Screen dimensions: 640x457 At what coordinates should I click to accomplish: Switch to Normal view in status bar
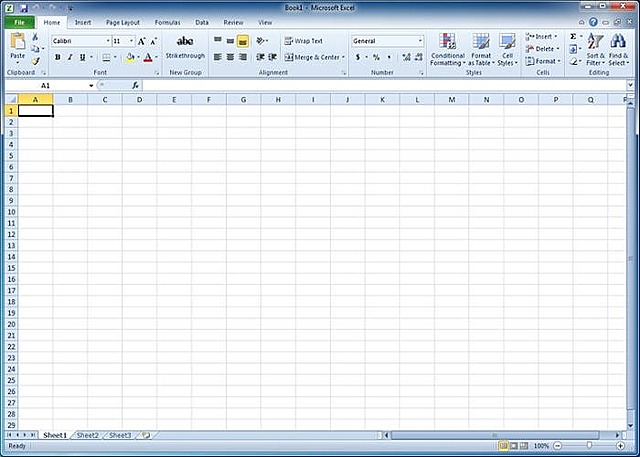pyautogui.click(x=503, y=446)
